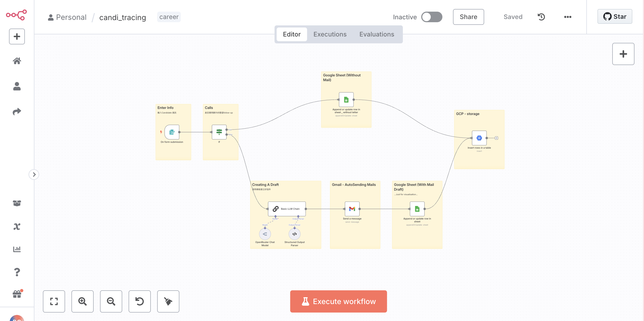Open the Help question mark menu
The height and width of the screenshot is (321, 644).
pos(17,272)
